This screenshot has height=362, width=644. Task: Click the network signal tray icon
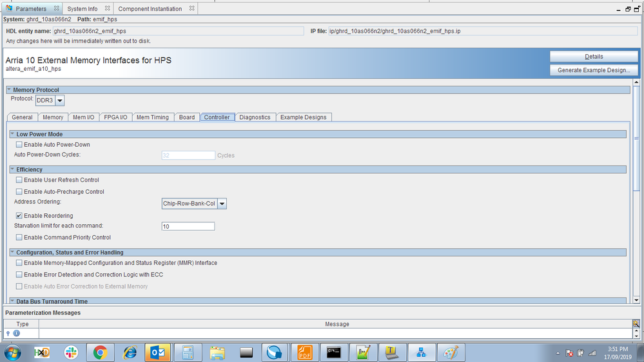tap(592, 353)
